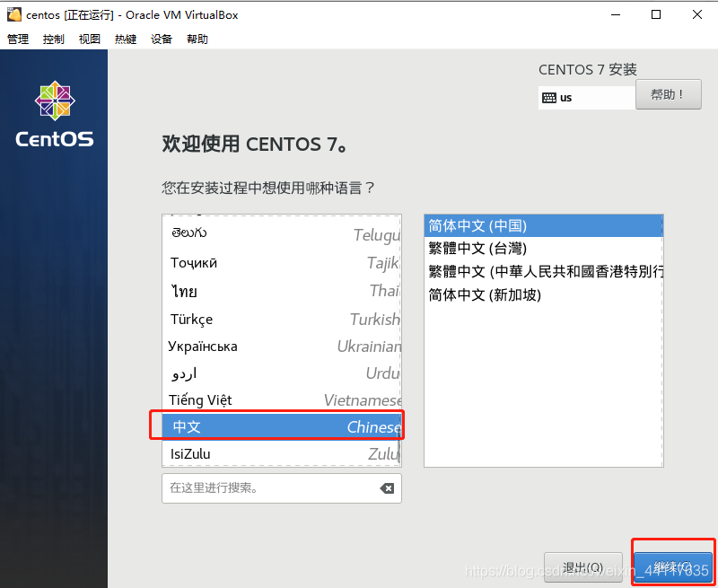This screenshot has width=718, height=588.
Task: Click the backspace-style clear button in search field
Action: tap(387, 488)
